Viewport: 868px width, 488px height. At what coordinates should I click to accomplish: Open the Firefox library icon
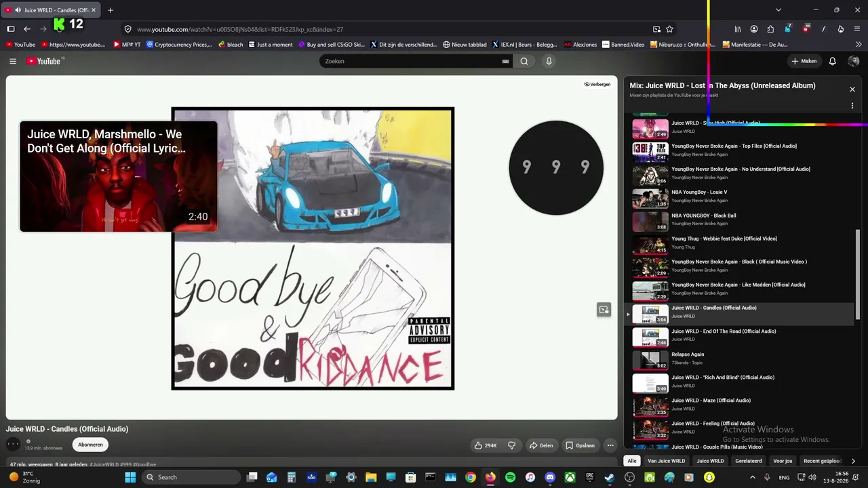coord(738,29)
